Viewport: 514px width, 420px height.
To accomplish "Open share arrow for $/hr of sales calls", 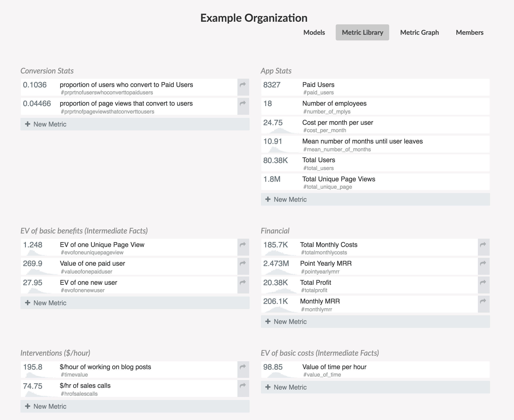I will tap(243, 388).
